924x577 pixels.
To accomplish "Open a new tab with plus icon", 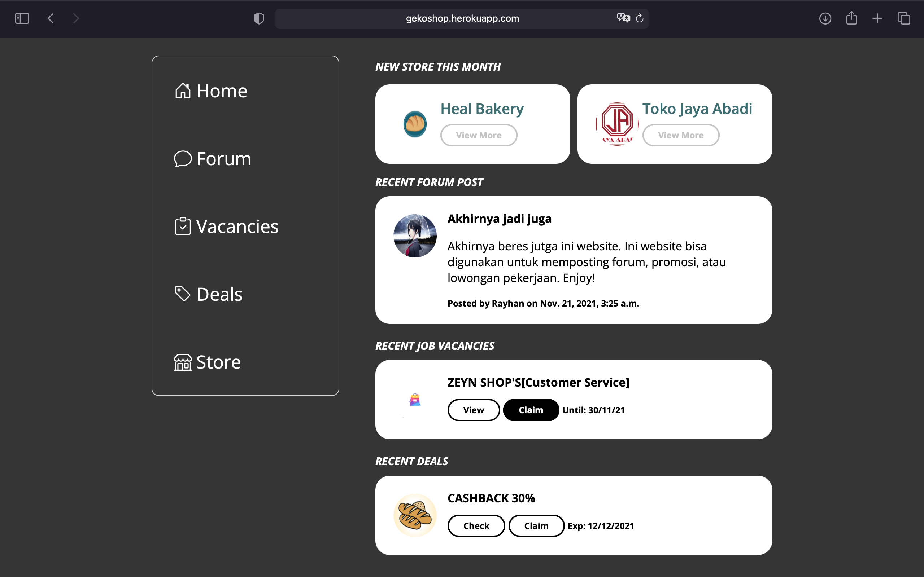I will (x=877, y=18).
